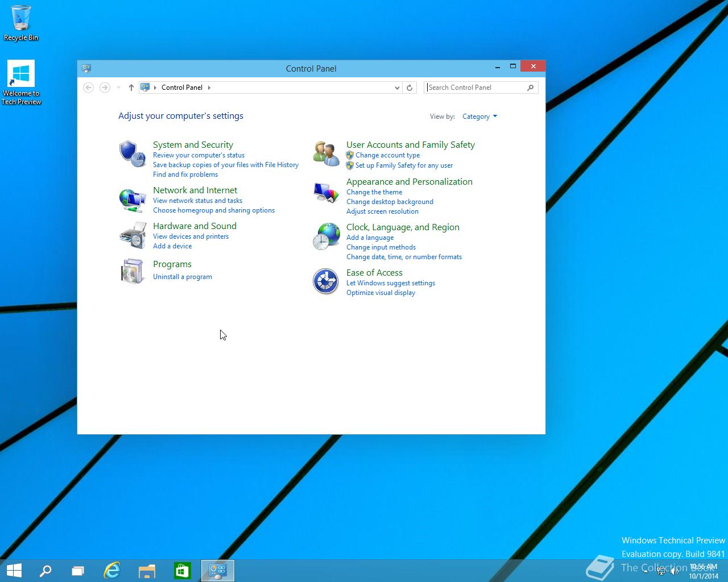Click the Control Panel taskbar button

(x=218, y=571)
